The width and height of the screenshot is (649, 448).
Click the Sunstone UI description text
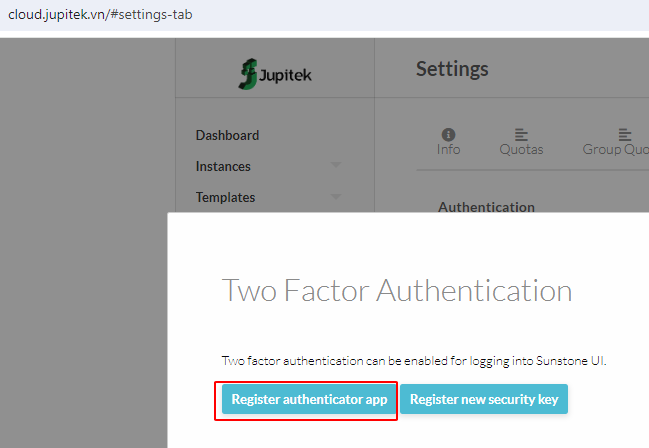click(414, 361)
